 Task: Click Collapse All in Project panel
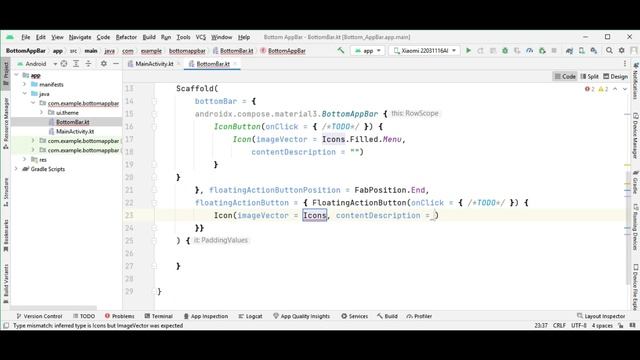88,64
